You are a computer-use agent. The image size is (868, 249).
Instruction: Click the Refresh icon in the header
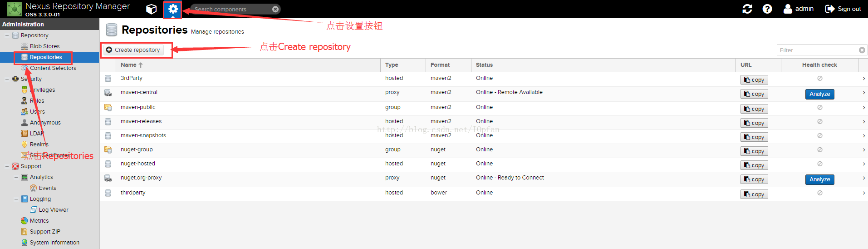coord(747,9)
